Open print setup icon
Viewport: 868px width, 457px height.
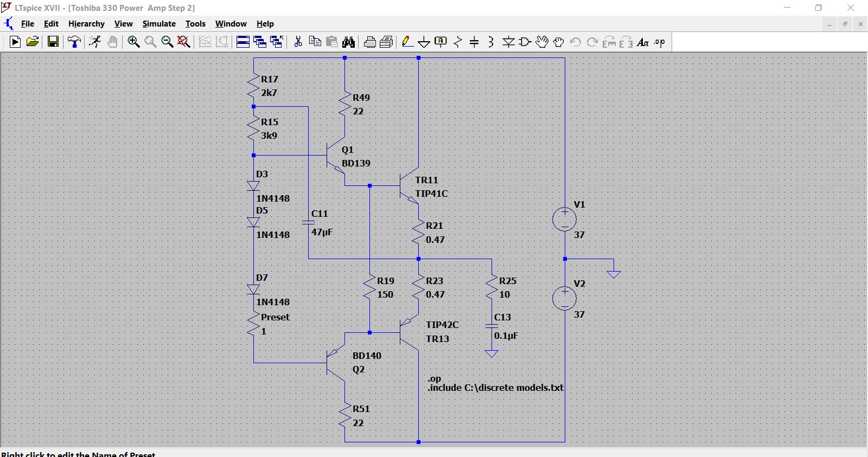click(387, 42)
